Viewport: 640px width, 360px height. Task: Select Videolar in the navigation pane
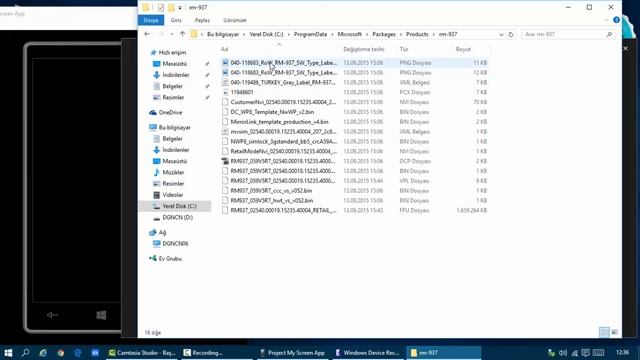tap(172, 195)
